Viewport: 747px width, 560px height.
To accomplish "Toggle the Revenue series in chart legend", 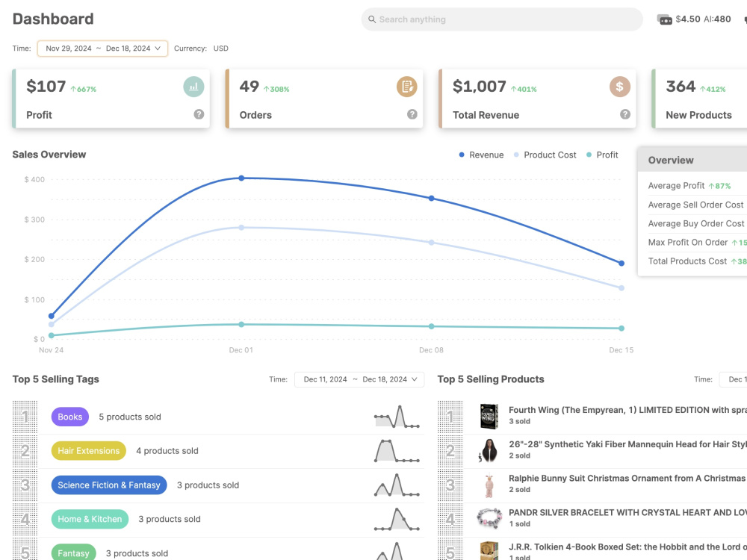I will click(x=481, y=155).
